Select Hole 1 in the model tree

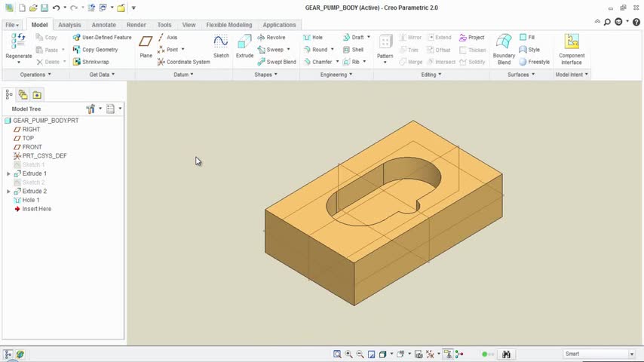[x=30, y=200]
